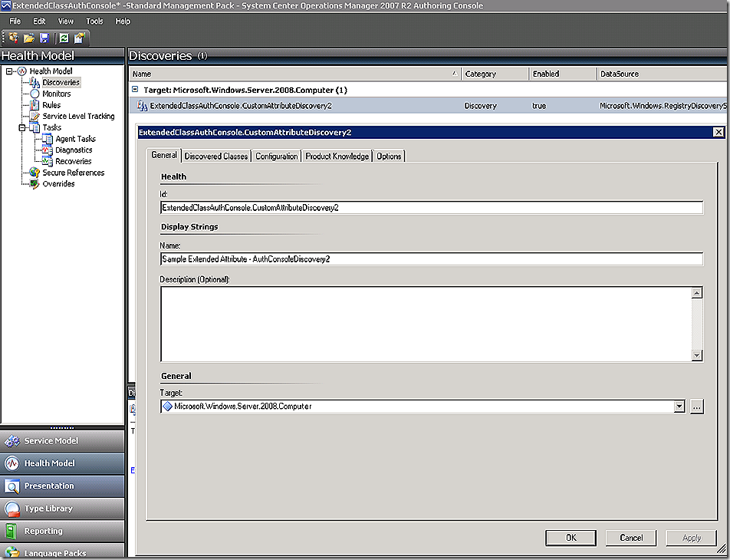Open the Help menu

click(x=123, y=21)
